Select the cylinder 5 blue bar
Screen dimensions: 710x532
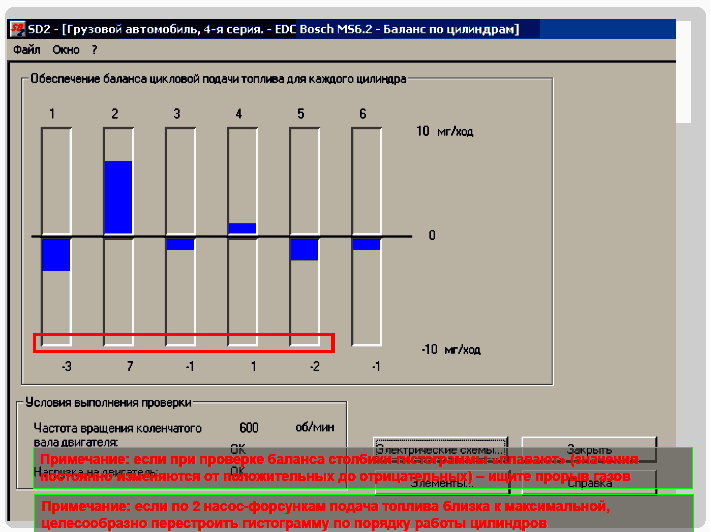304,248
